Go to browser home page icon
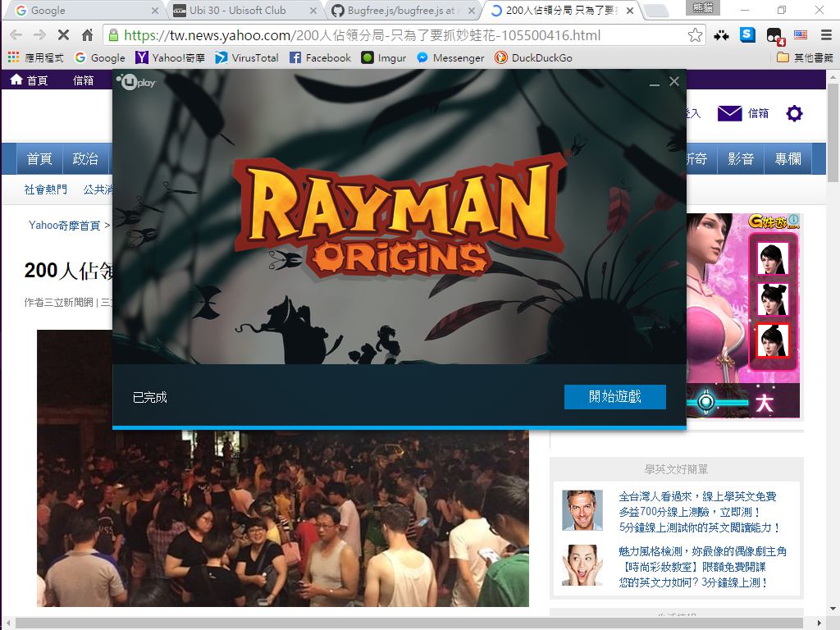Image resolution: width=840 pixels, height=630 pixels. point(88,35)
